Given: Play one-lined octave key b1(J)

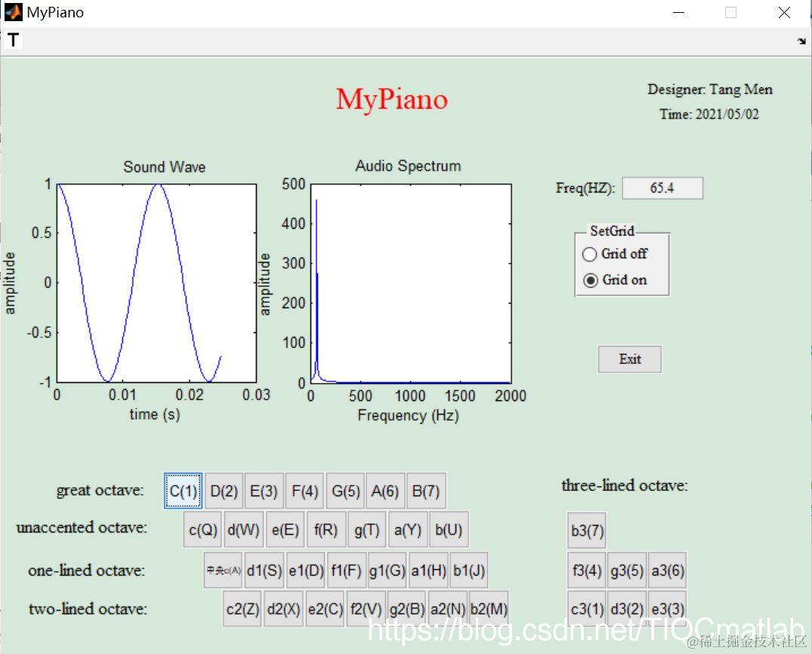Looking at the screenshot, I should coord(469,570).
